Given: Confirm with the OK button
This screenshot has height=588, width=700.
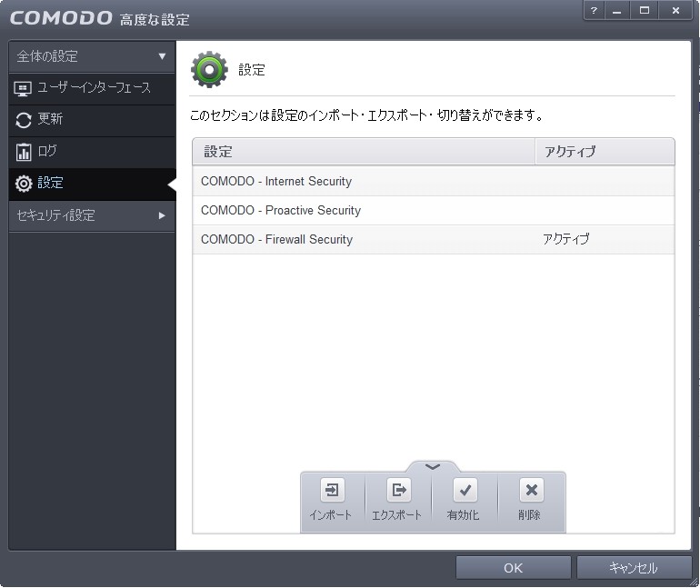Looking at the screenshot, I should [x=513, y=568].
